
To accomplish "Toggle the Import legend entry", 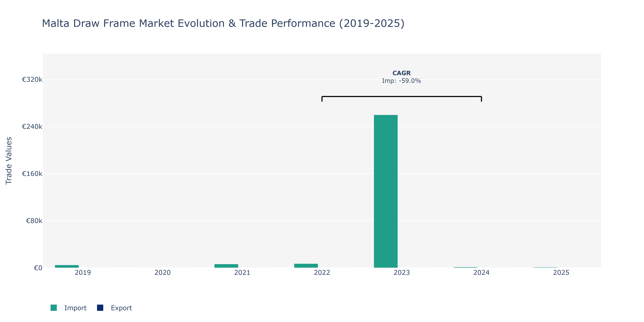I will [x=69, y=308].
